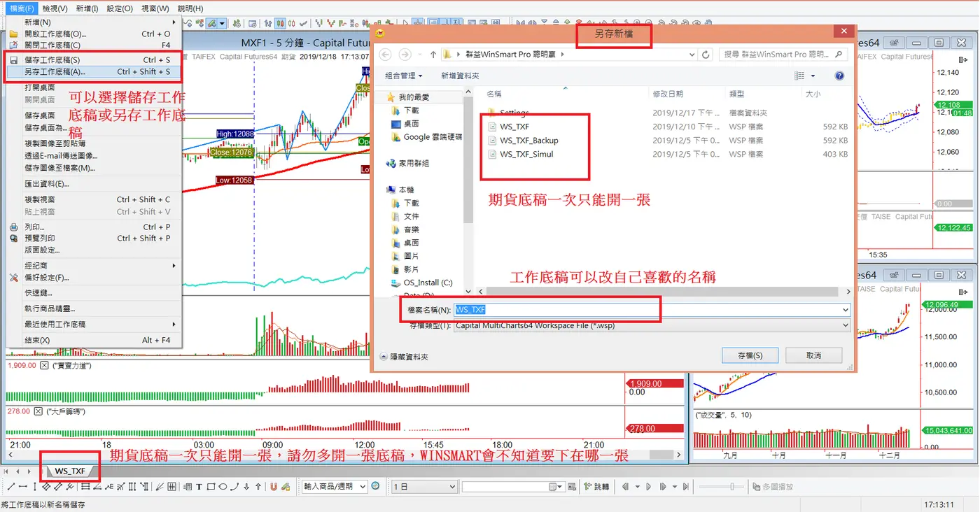Image resolution: width=980 pixels, height=512 pixels.
Task: Select the line drawing tool in bottom toolbar
Action: [11, 487]
